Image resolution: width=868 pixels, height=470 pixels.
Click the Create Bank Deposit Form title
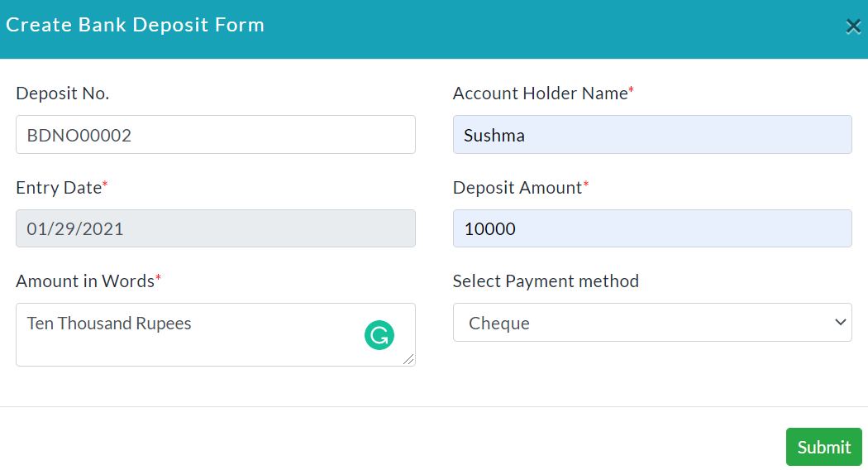click(x=135, y=25)
